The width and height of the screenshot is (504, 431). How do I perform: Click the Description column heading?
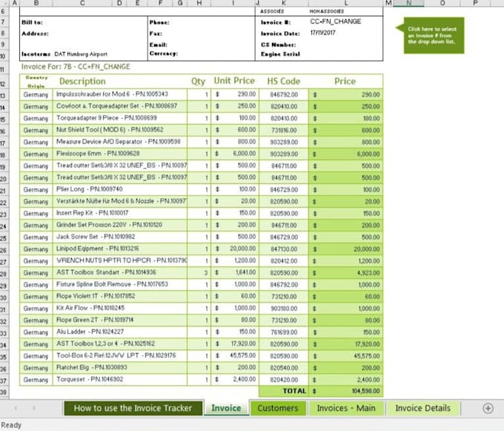pos(82,82)
